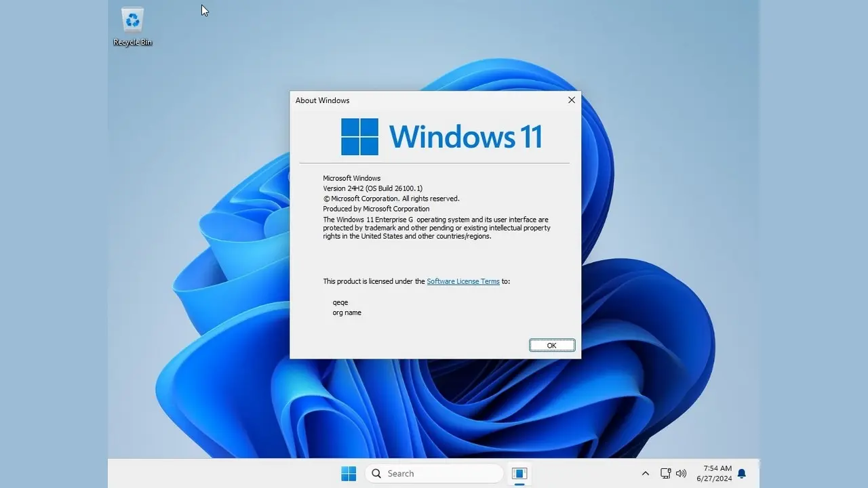The height and width of the screenshot is (488, 868).
Task: Expand the hidden tray icons chevron
Action: (645, 473)
